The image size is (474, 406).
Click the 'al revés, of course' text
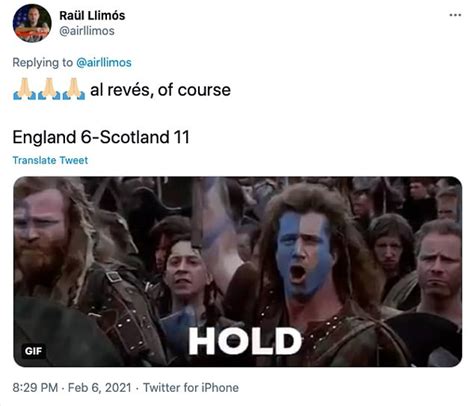(x=160, y=90)
